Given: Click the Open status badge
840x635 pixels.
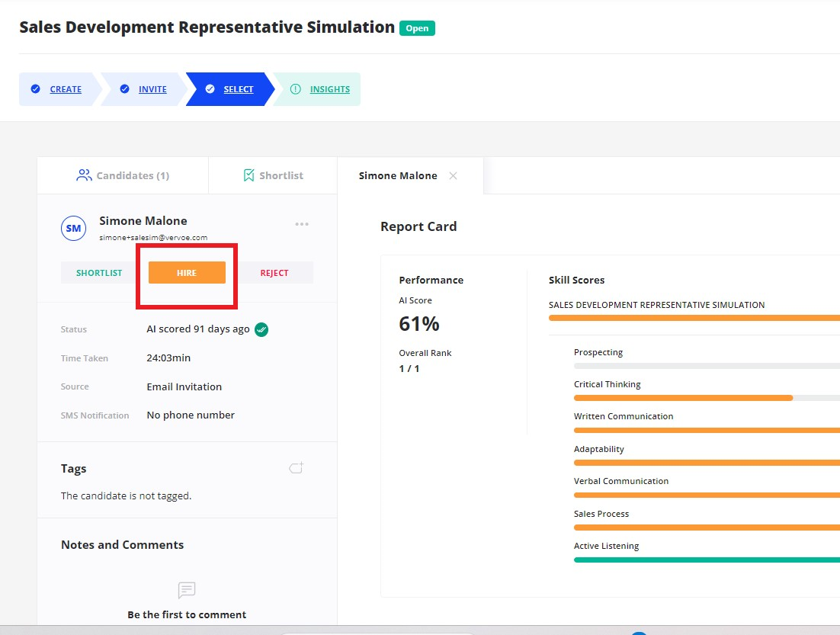Looking at the screenshot, I should coord(417,28).
